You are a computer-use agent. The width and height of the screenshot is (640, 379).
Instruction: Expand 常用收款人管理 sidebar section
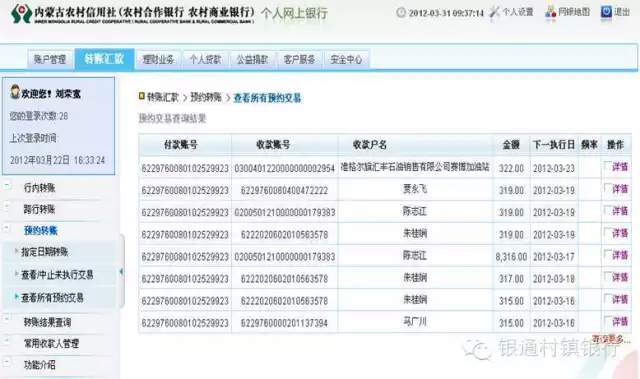7,340
